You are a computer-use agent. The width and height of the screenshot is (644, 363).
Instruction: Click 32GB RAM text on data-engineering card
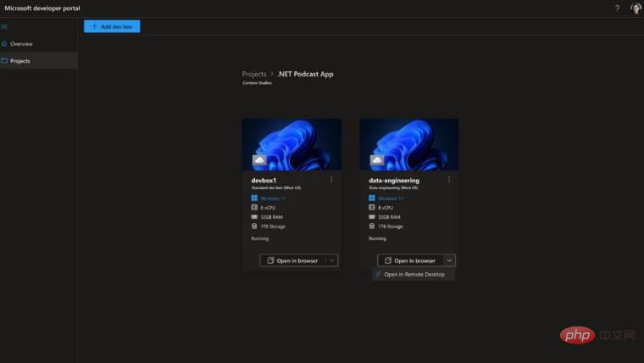point(389,217)
